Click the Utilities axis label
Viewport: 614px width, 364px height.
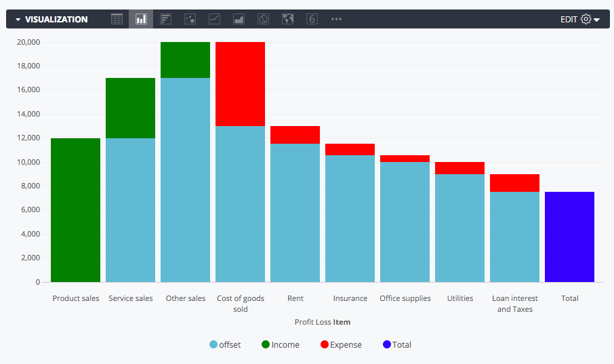(459, 298)
